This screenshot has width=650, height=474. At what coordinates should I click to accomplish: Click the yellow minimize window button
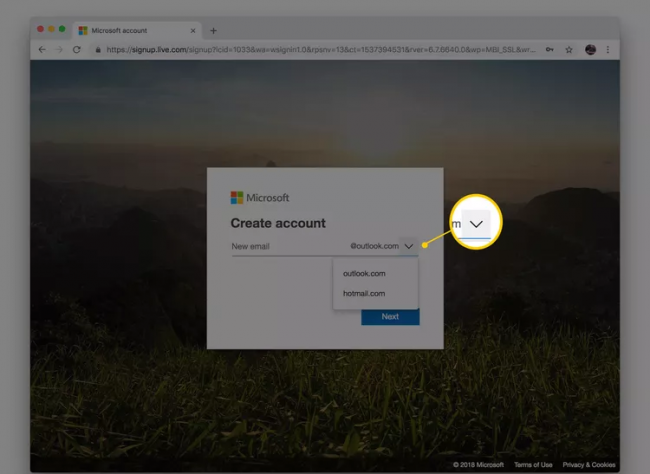[51, 29]
